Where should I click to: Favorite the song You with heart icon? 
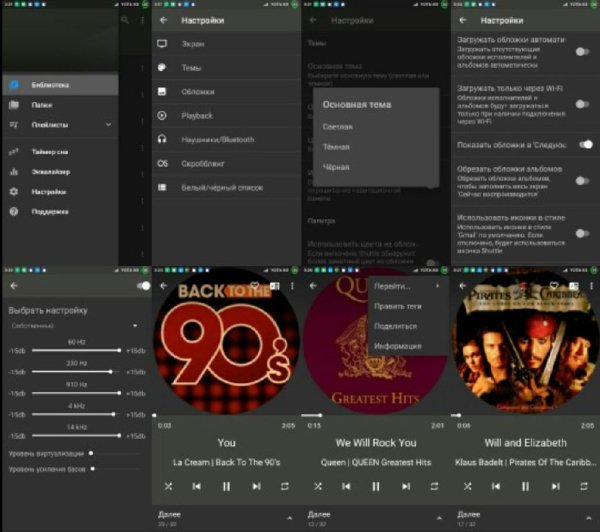254,286
